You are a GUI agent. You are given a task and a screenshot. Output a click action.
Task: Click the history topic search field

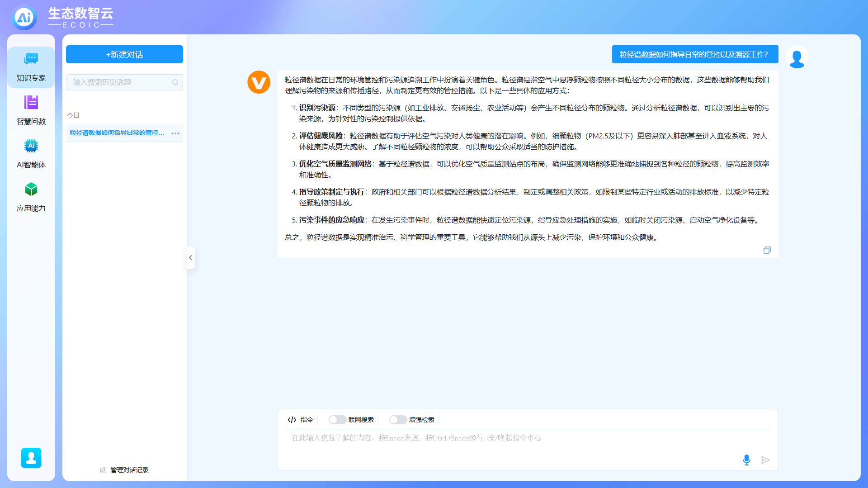(x=120, y=82)
